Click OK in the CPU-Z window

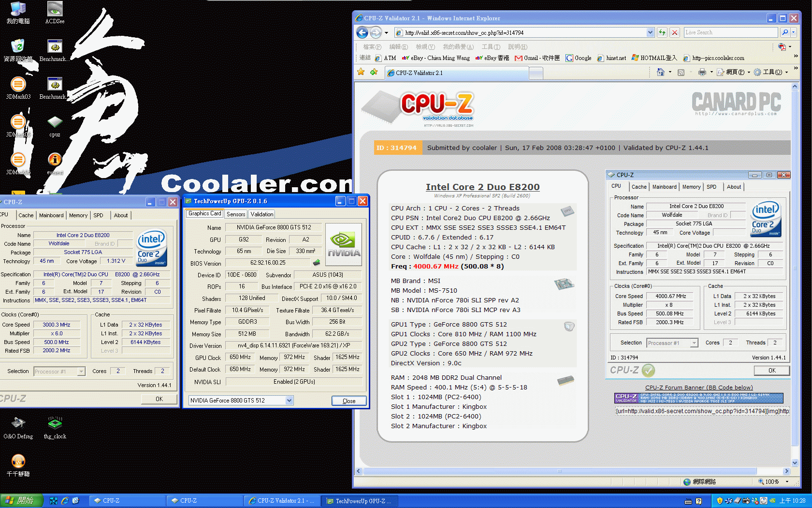tap(159, 399)
